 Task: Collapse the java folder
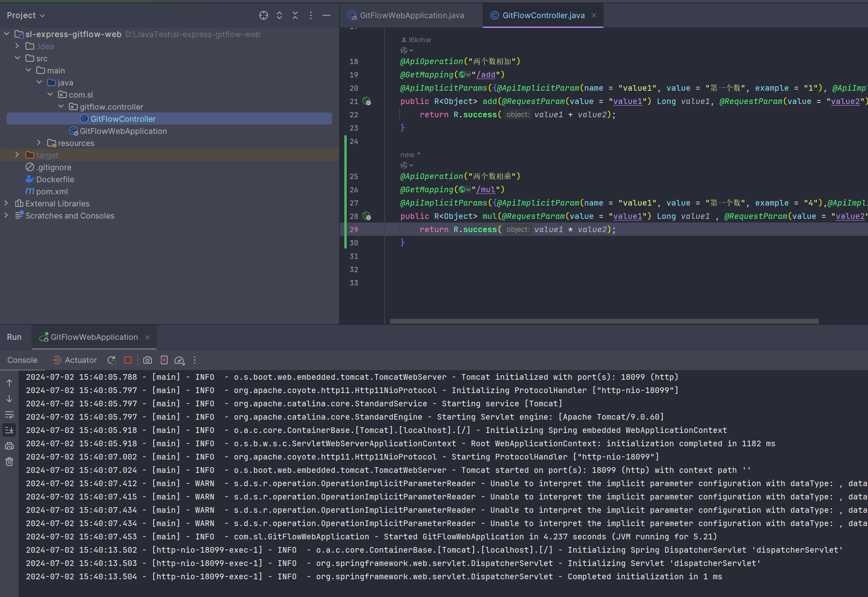tap(39, 82)
